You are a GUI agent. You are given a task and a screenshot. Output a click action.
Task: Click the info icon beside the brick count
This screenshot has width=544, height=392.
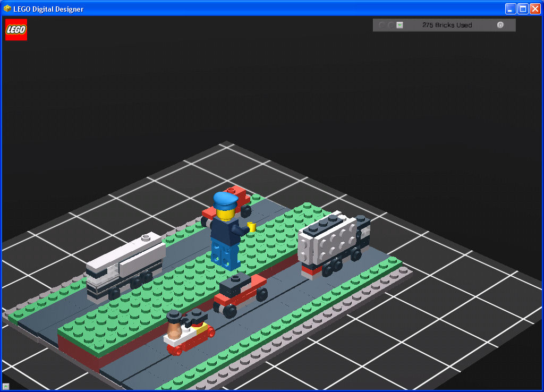(500, 25)
